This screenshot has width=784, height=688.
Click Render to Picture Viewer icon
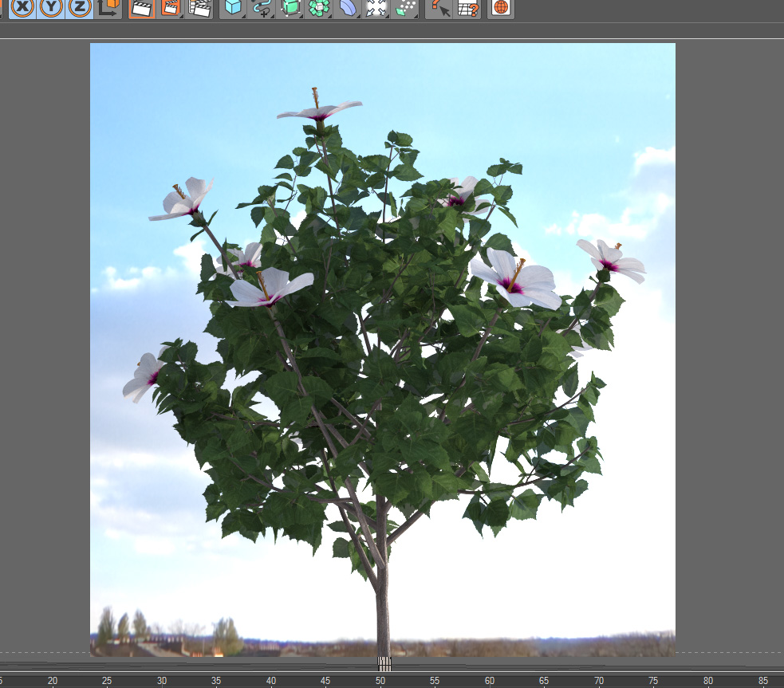tap(171, 8)
